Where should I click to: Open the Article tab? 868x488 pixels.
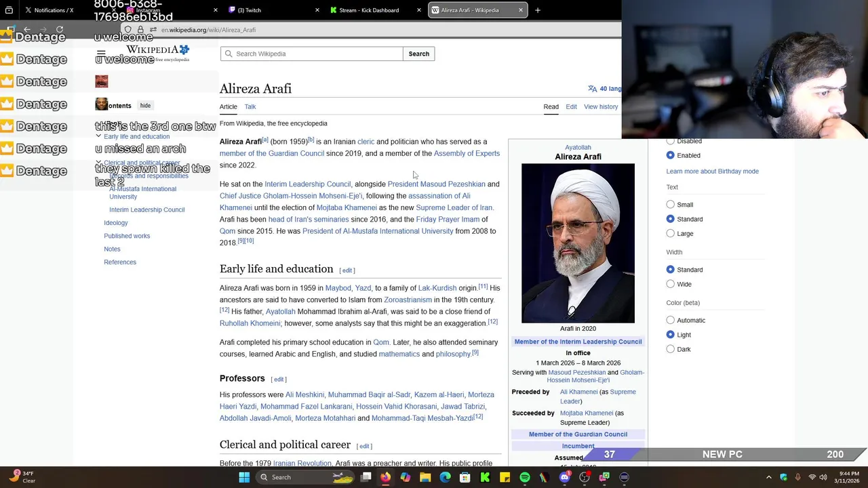click(229, 106)
